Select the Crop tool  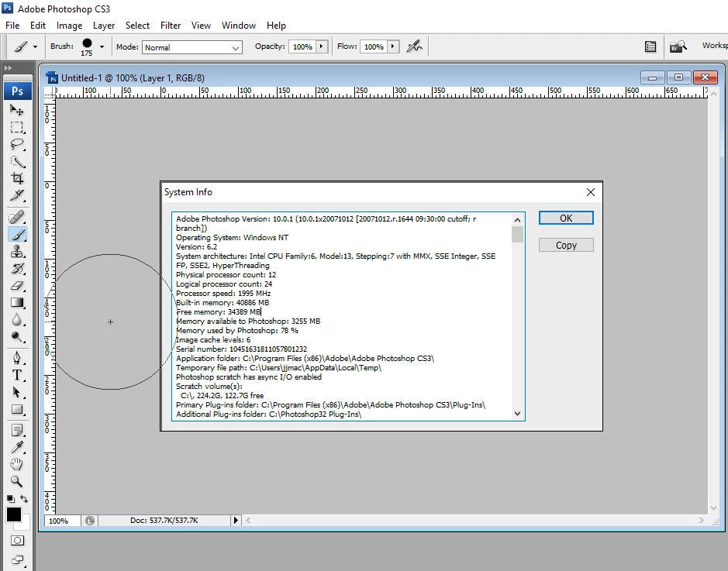tap(17, 178)
